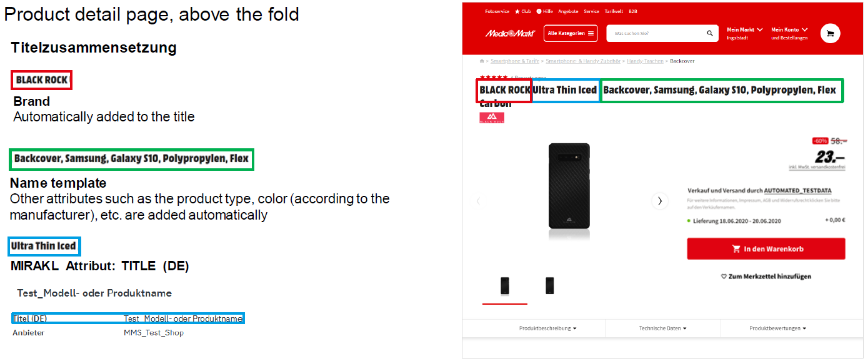Click the Was suchen Sie search field
The height and width of the screenshot is (361, 868).
(656, 34)
